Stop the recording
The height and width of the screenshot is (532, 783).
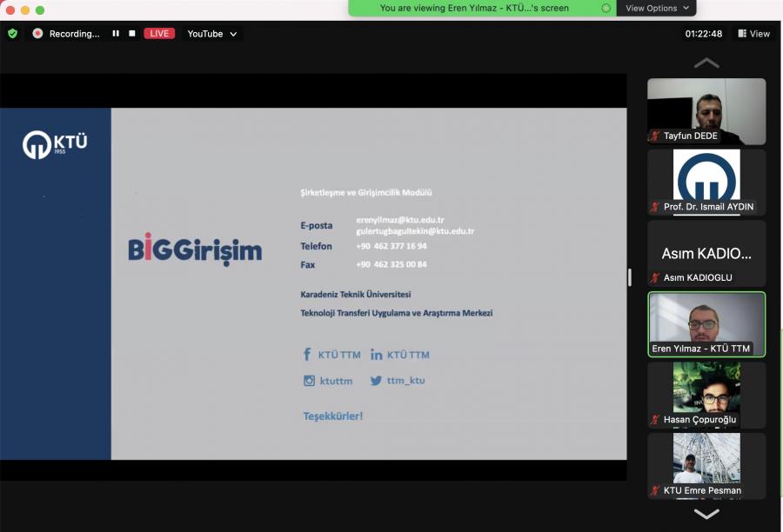click(132, 33)
